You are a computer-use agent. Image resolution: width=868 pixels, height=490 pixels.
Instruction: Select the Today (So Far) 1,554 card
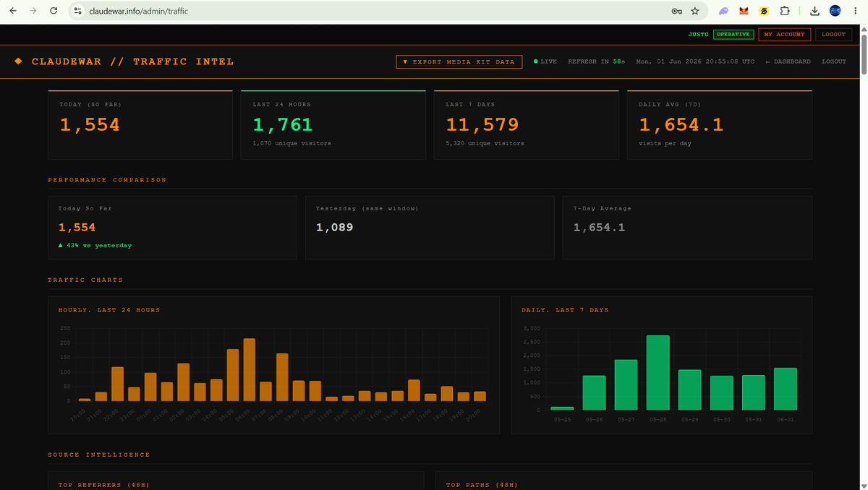pyautogui.click(x=140, y=125)
